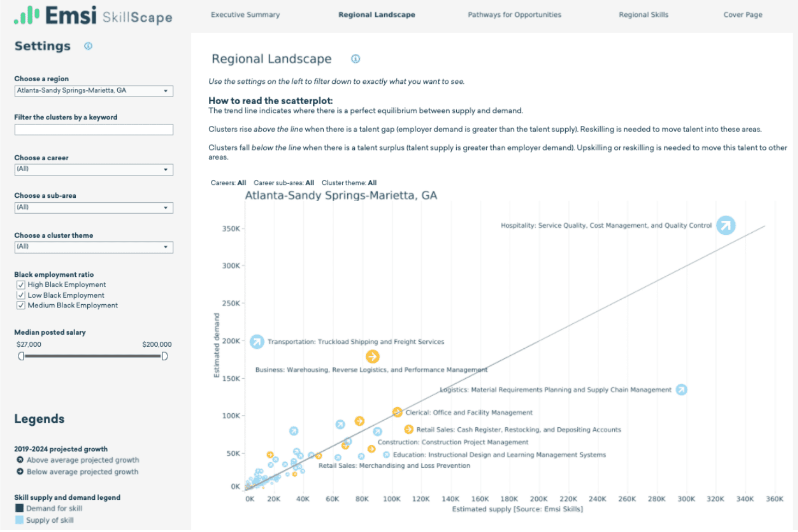The height and width of the screenshot is (532, 798).
Task: Click the info icon next to Regional Landscape
Action: coord(355,59)
